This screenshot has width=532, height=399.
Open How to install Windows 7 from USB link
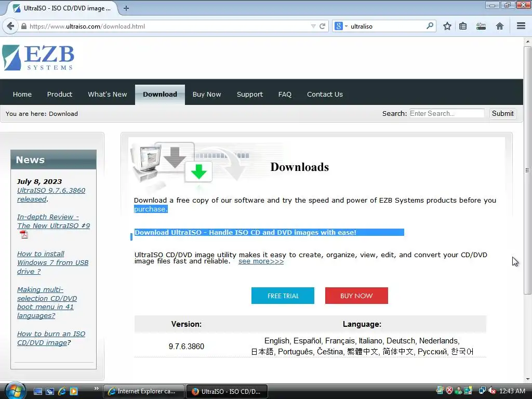pyautogui.click(x=52, y=262)
